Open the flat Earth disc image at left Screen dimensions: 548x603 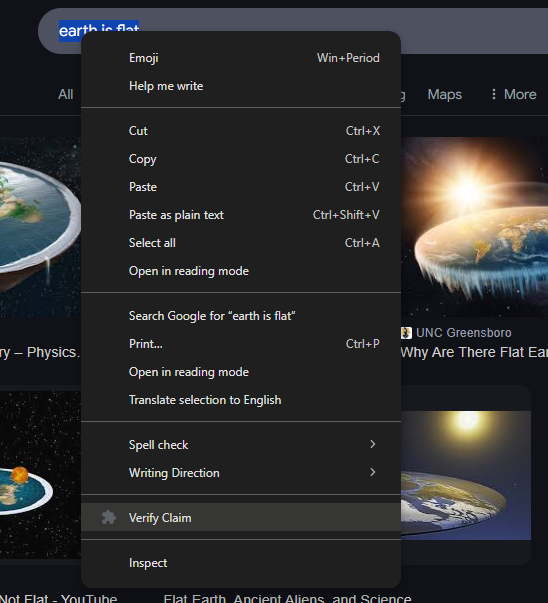pos(40,227)
